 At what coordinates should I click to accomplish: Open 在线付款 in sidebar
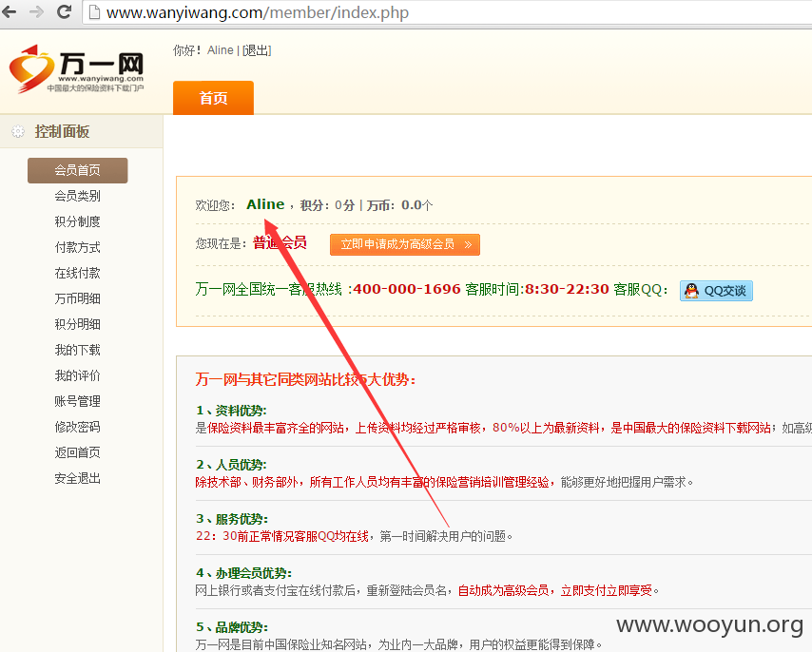[78, 273]
